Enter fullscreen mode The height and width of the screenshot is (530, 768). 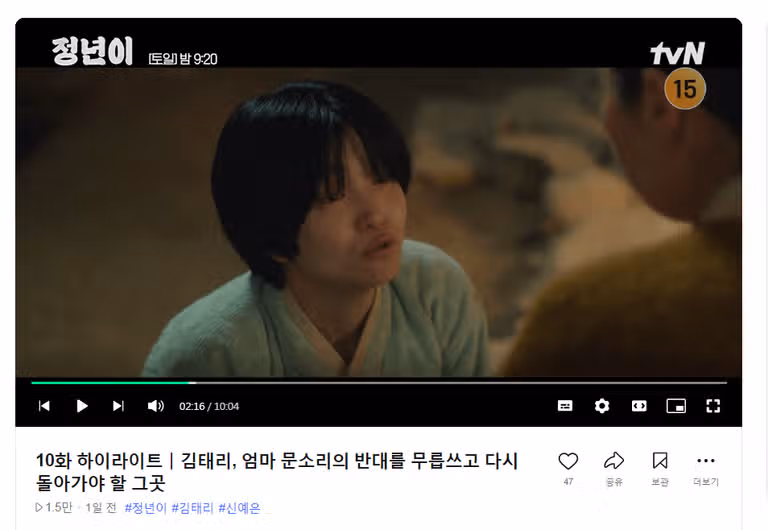[x=713, y=406]
